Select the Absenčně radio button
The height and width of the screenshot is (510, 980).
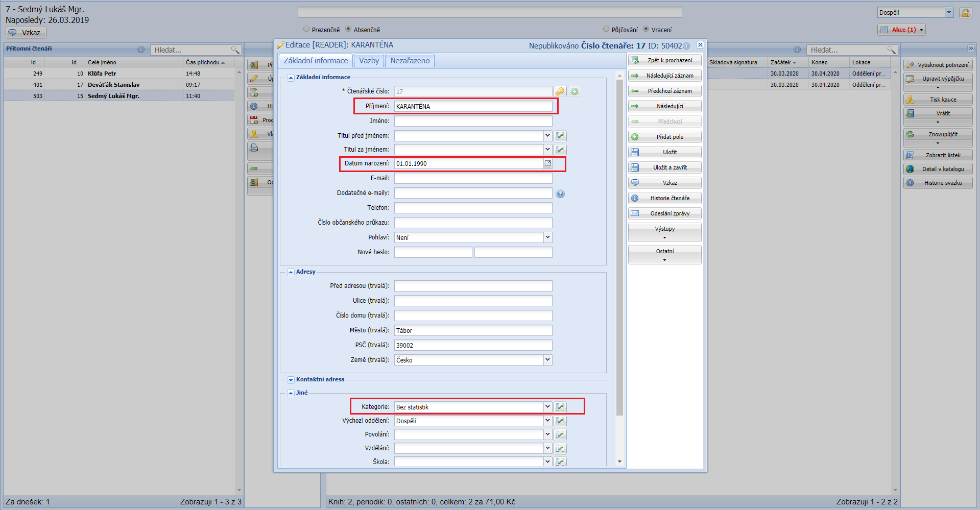(348, 29)
